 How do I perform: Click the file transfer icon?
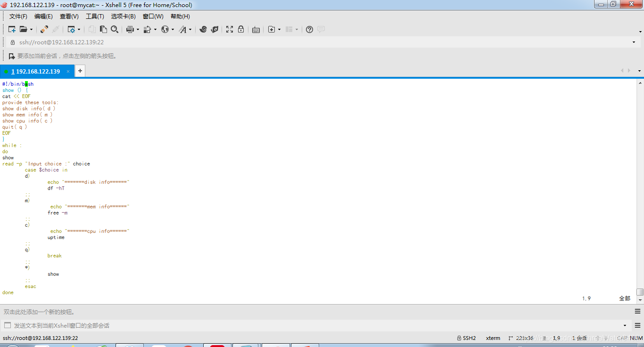tap(147, 29)
